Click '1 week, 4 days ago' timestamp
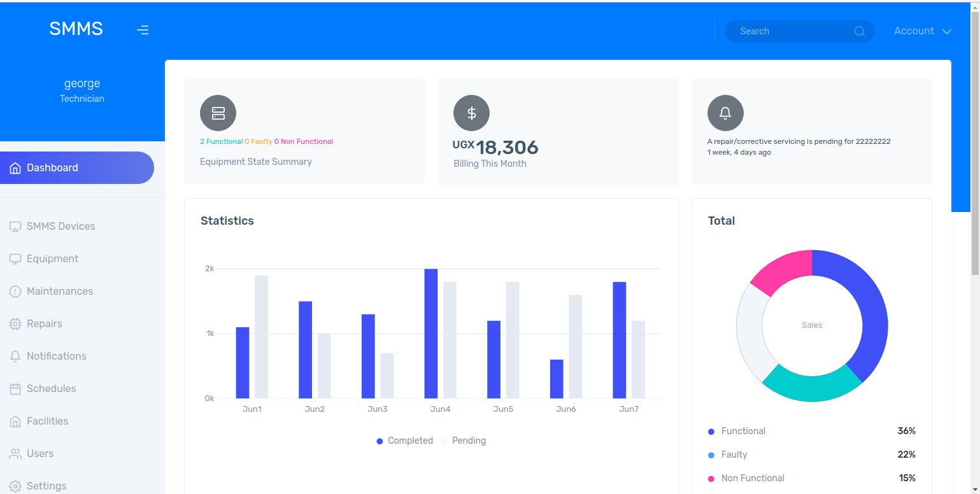The width and height of the screenshot is (980, 494). click(739, 152)
